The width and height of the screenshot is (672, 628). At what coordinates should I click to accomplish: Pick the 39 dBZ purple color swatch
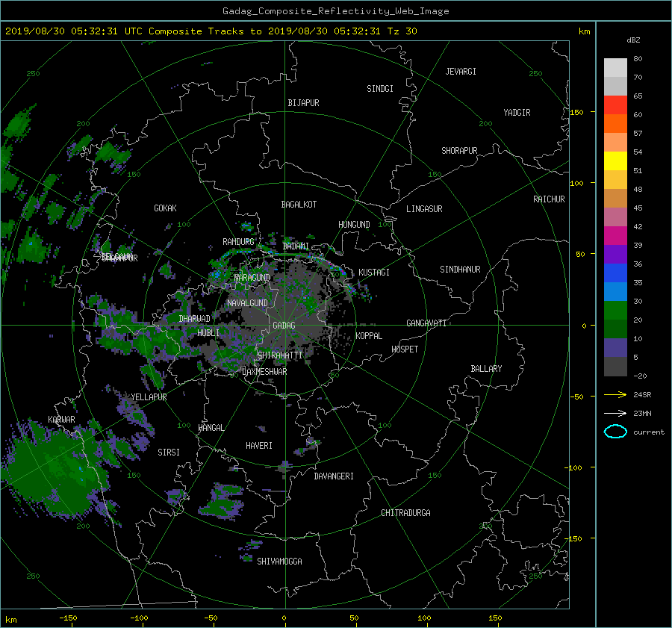(x=615, y=254)
